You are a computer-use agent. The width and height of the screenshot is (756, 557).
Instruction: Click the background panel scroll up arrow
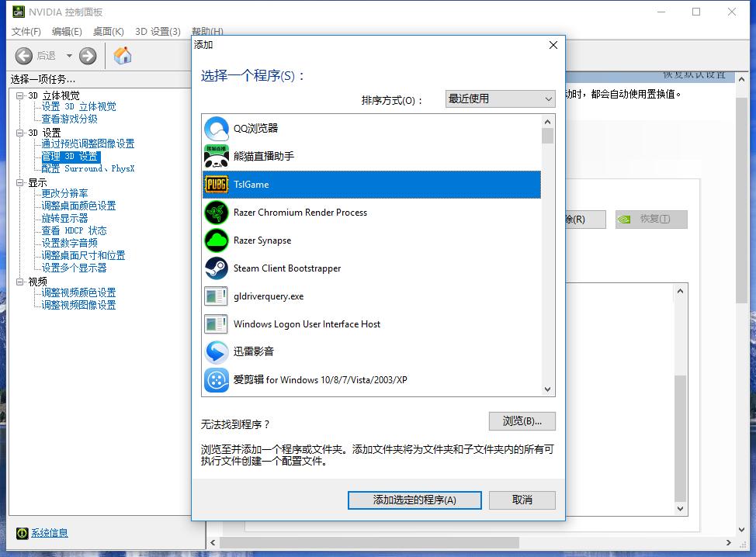tap(741, 79)
